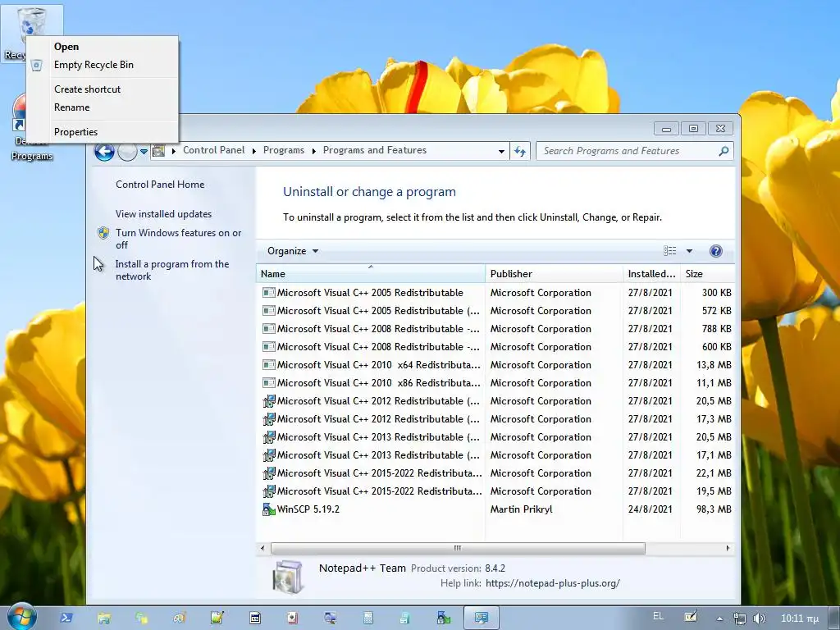Screen dimensions: 840x630
Task: Click the magnifier icon in search box
Action: pos(724,151)
